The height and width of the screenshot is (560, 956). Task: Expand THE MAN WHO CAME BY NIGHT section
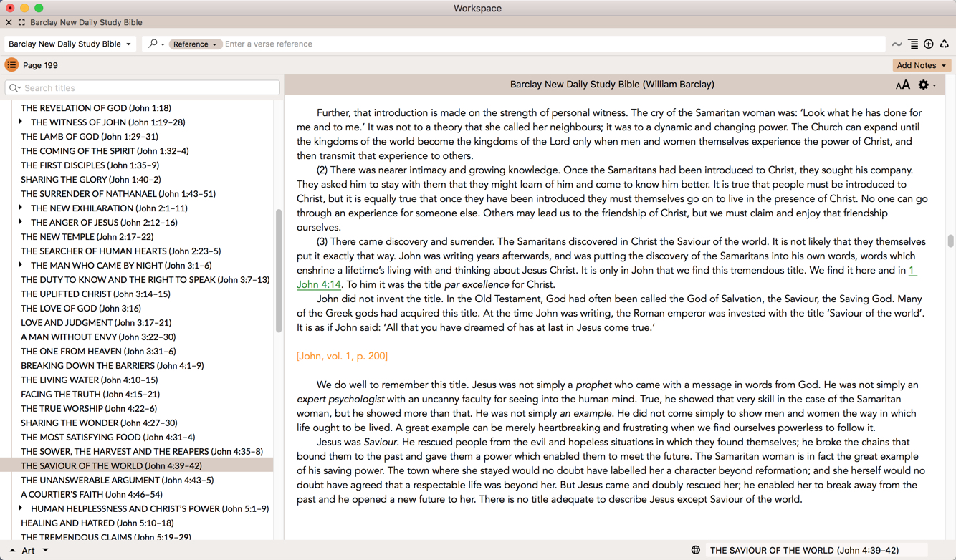(x=21, y=265)
